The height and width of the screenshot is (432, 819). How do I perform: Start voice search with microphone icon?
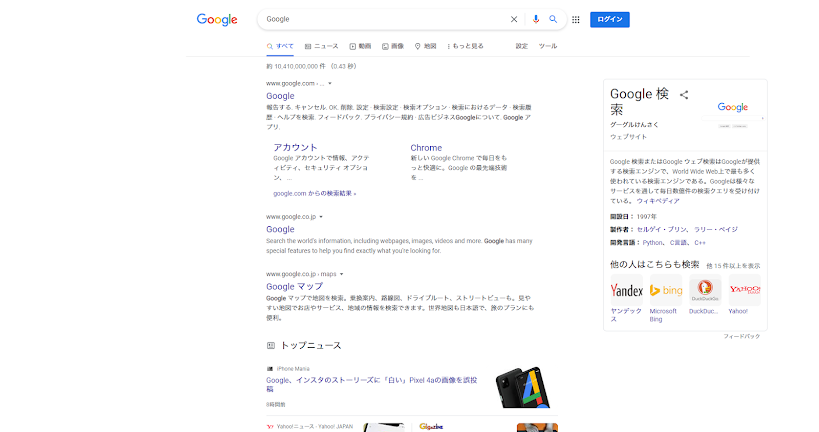pos(535,19)
